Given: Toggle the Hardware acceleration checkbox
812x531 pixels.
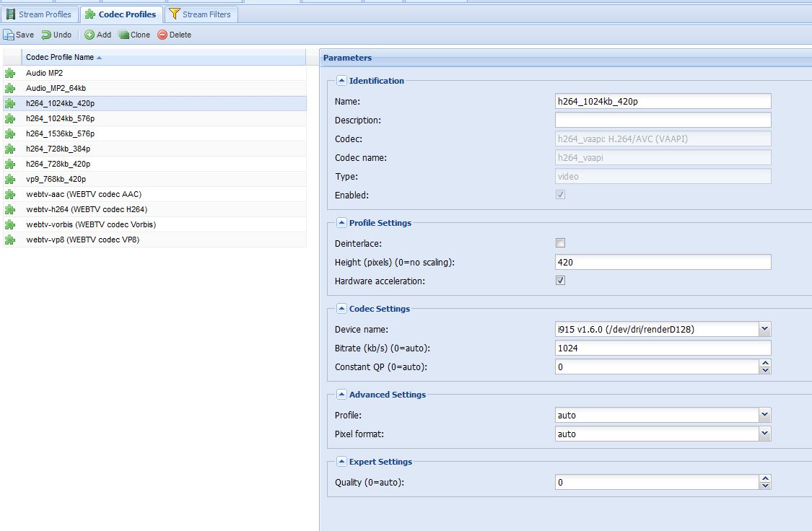Looking at the screenshot, I should [x=560, y=281].
